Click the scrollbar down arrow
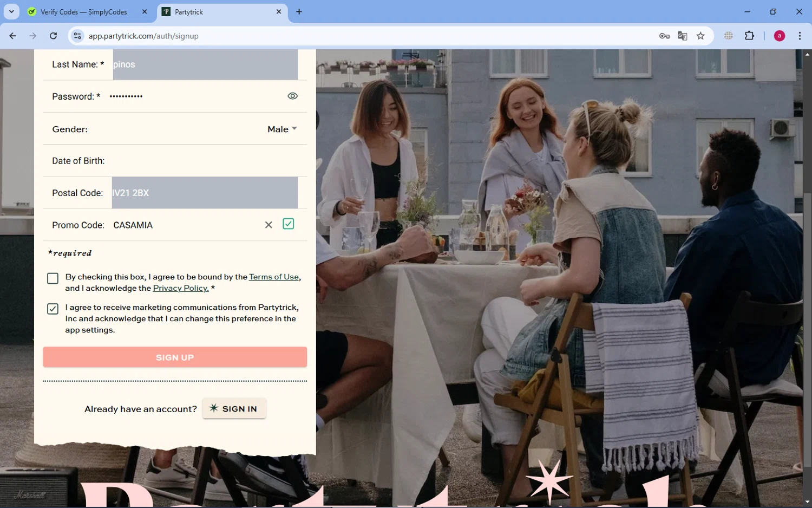Viewport: 812px width, 508px height. click(x=807, y=502)
